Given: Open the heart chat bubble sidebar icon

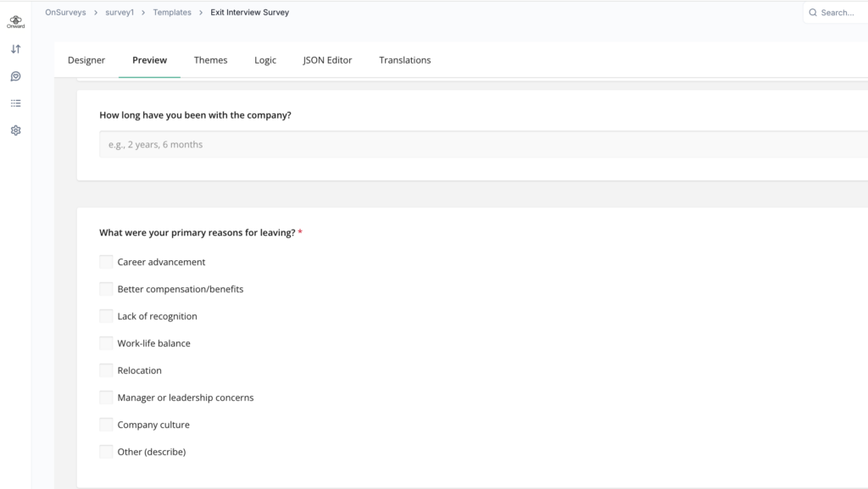Looking at the screenshot, I should 15,76.
